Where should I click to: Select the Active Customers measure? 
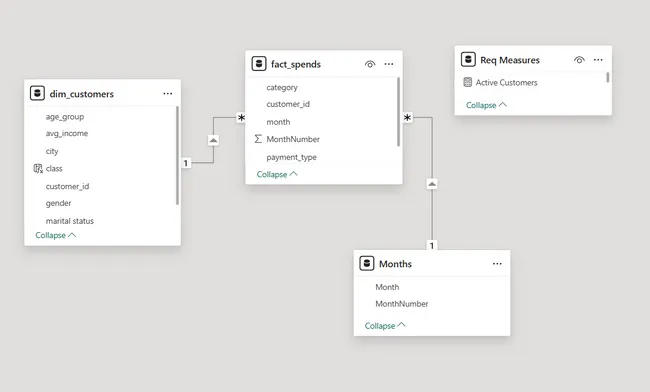(506, 82)
